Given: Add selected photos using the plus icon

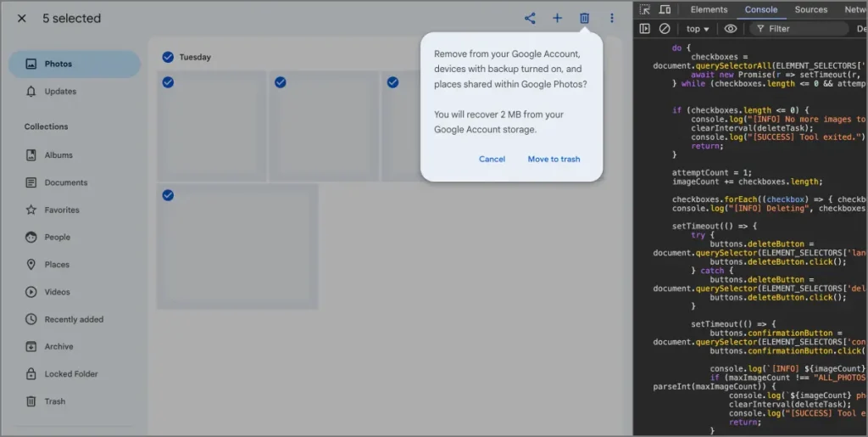Looking at the screenshot, I should [557, 19].
